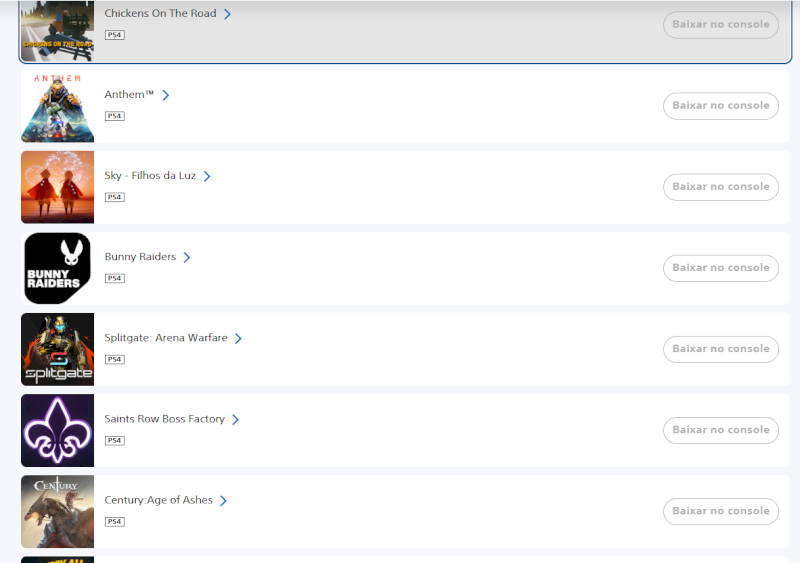Expand chevron next to Chickens On The Road
Screen dimensions: 800x563
pyautogui.click(x=228, y=14)
